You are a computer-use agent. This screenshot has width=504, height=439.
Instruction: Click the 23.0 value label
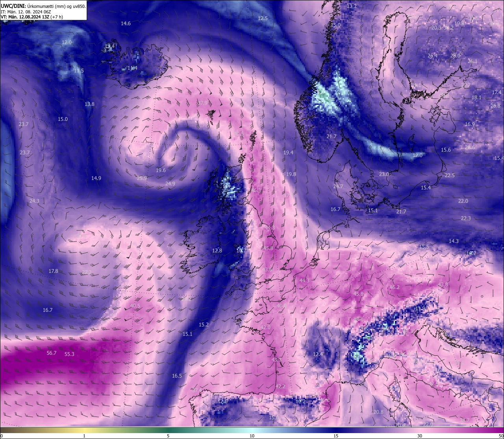pos(384,174)
